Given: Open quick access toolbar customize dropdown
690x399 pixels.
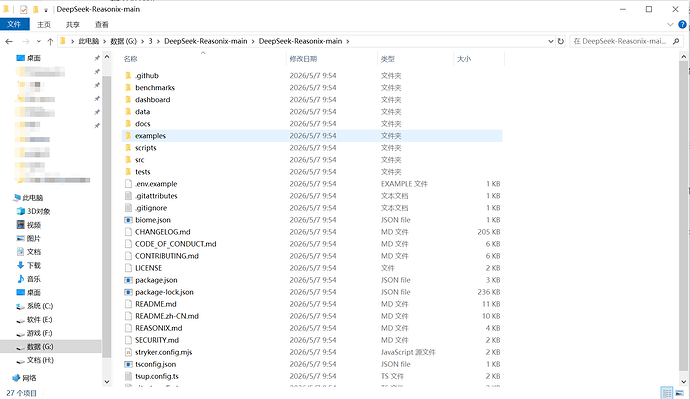Looking at the screenshot, I should point(46,10).
